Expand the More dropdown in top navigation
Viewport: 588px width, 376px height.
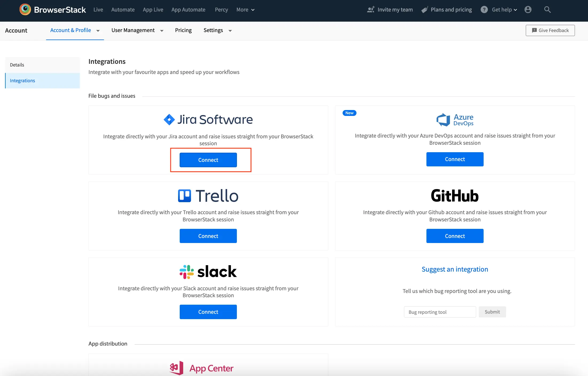[245, 10]
